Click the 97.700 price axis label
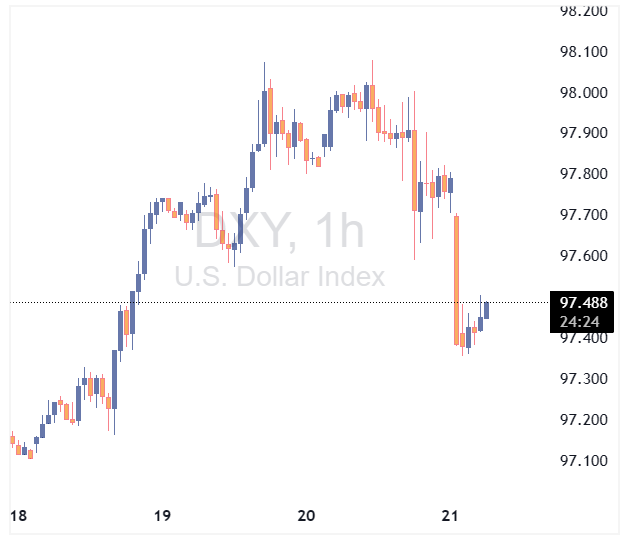The height and width of the screenshot is (552, 629). [x=584, y=215]
